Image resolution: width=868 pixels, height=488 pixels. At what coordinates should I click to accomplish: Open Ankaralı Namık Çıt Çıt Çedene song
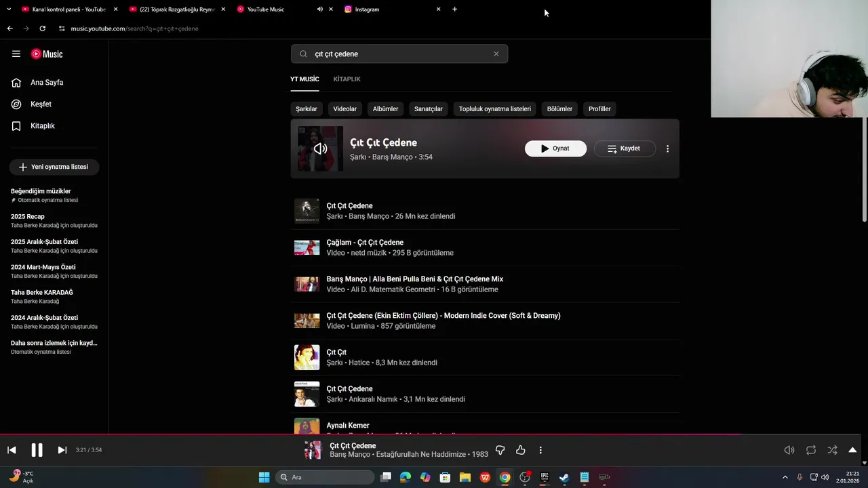pyautogui.click(x=485, y=394)
